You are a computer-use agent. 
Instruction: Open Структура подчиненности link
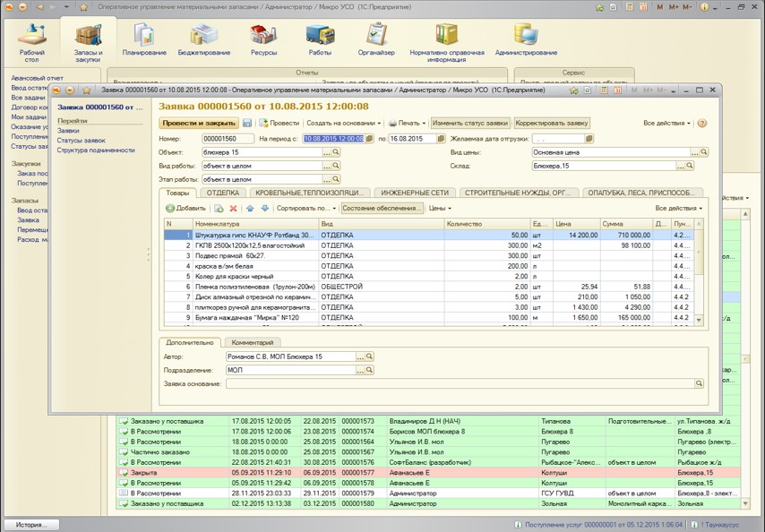point(96,150)
